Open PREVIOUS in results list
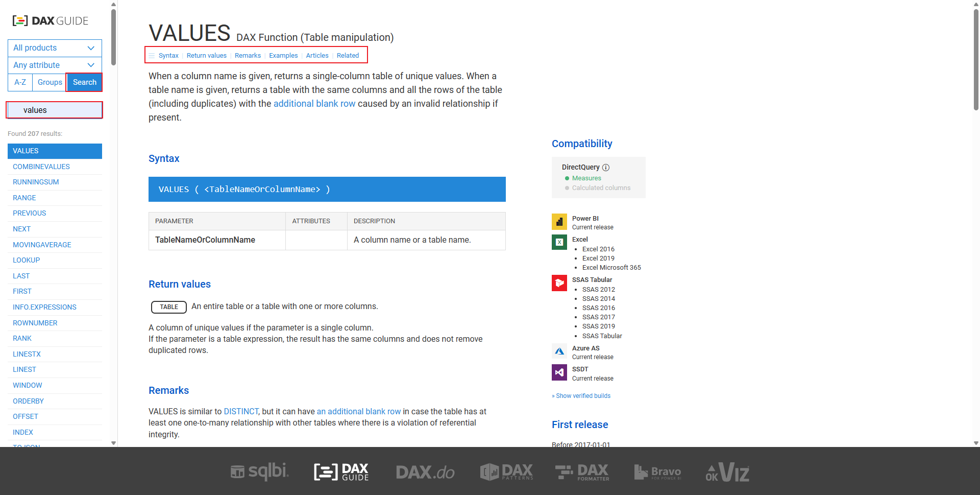The width and height of the screenshot is (980, 495). pyautogui.click(x=55, y=214)
